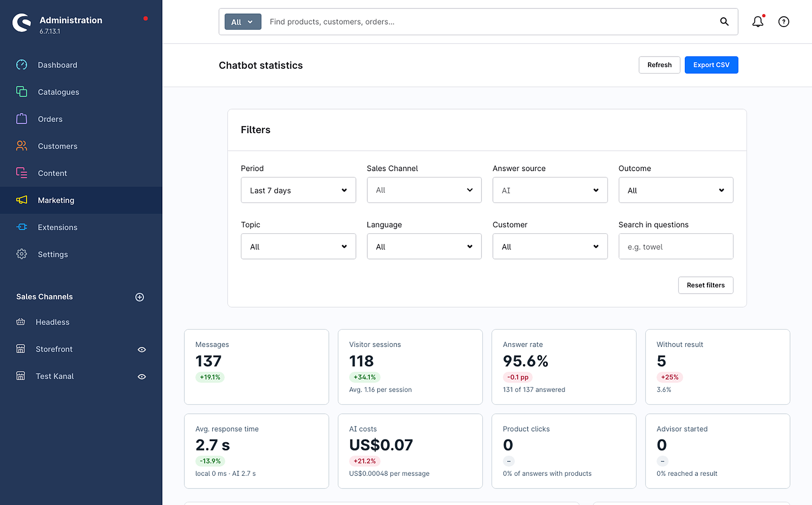Open the All search-scope dropdown

tap(243, 22)
